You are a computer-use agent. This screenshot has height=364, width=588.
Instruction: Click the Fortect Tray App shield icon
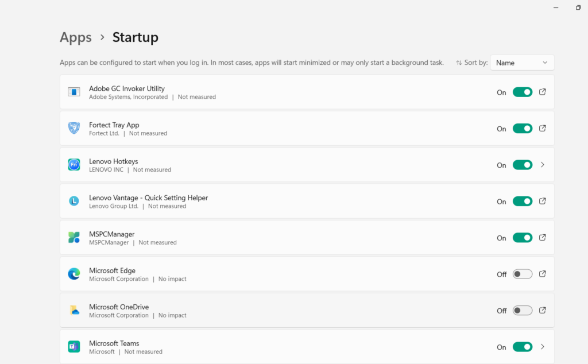coord(74,129)
